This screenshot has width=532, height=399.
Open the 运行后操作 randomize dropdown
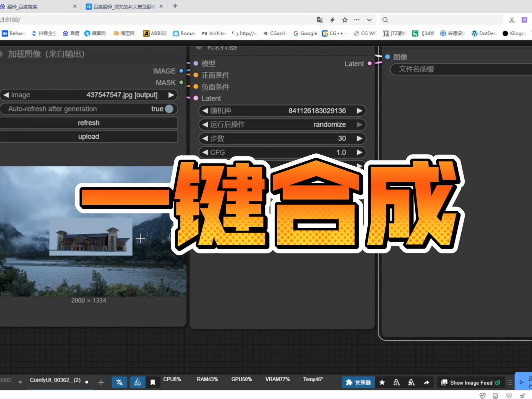[282, 125]
